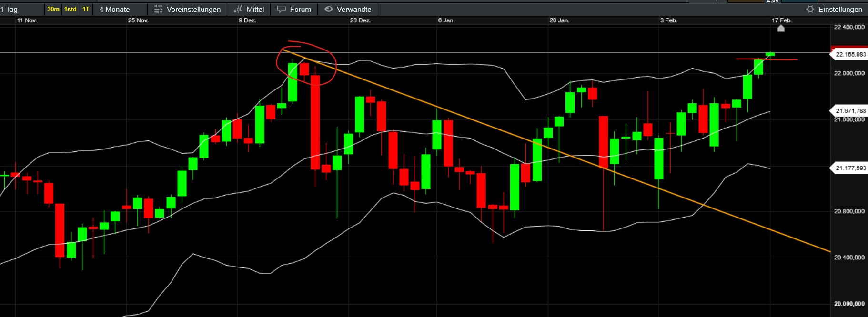Click the 17 Feb. date axis label
The width and height of the screenshot is (868, 317).
tap(782, 20)
